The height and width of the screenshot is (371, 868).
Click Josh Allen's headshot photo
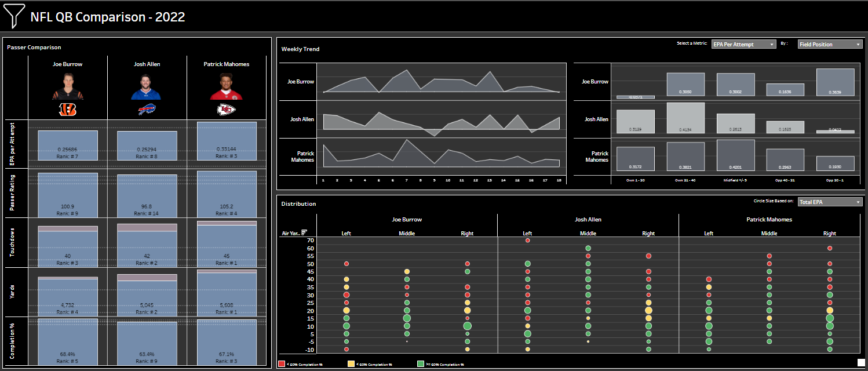point(147,86)
